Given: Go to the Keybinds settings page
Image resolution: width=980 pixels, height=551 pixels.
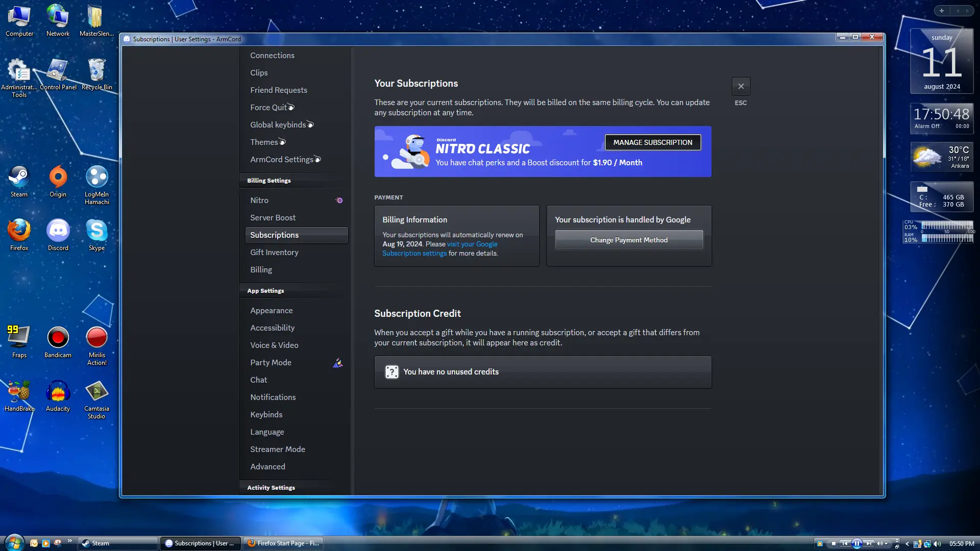Looking at the screenshot, I should point(266,415).
